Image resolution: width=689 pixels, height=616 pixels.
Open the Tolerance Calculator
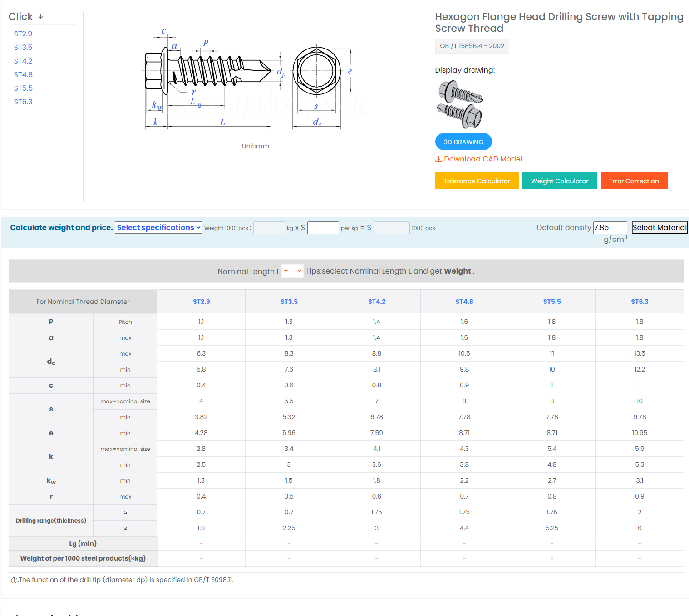477,181
